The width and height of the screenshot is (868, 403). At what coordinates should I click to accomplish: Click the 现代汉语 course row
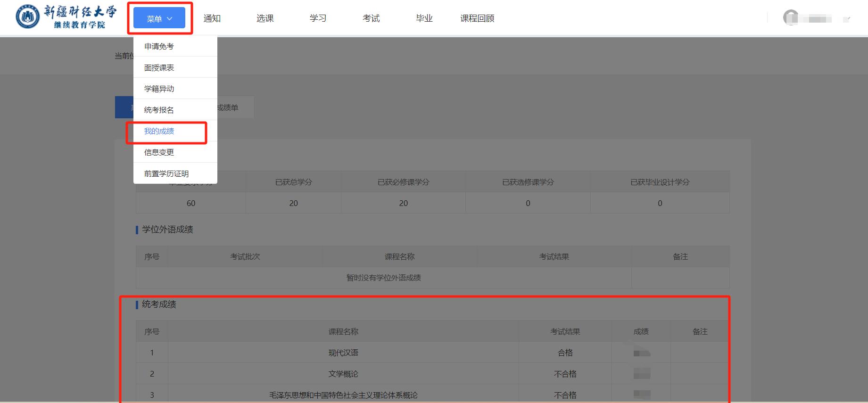pyautogui.click(x=343, y=353)
